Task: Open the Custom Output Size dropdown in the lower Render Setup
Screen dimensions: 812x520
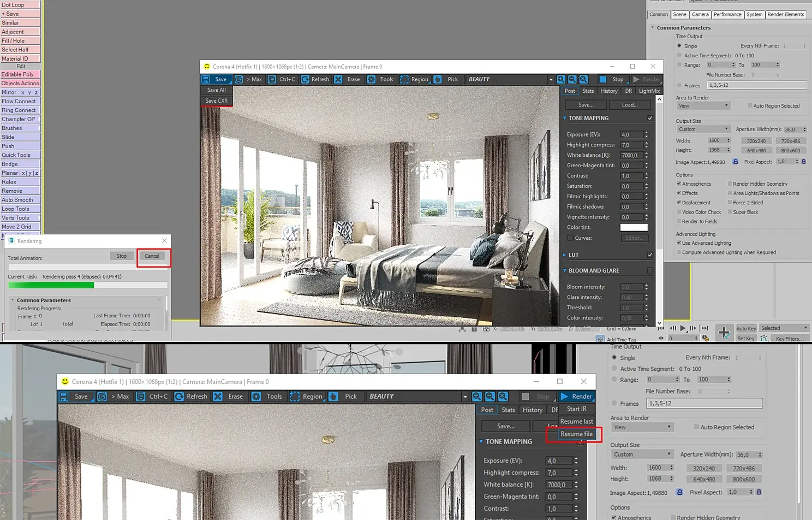Action: pyautogui.click(x=642, y=454)
